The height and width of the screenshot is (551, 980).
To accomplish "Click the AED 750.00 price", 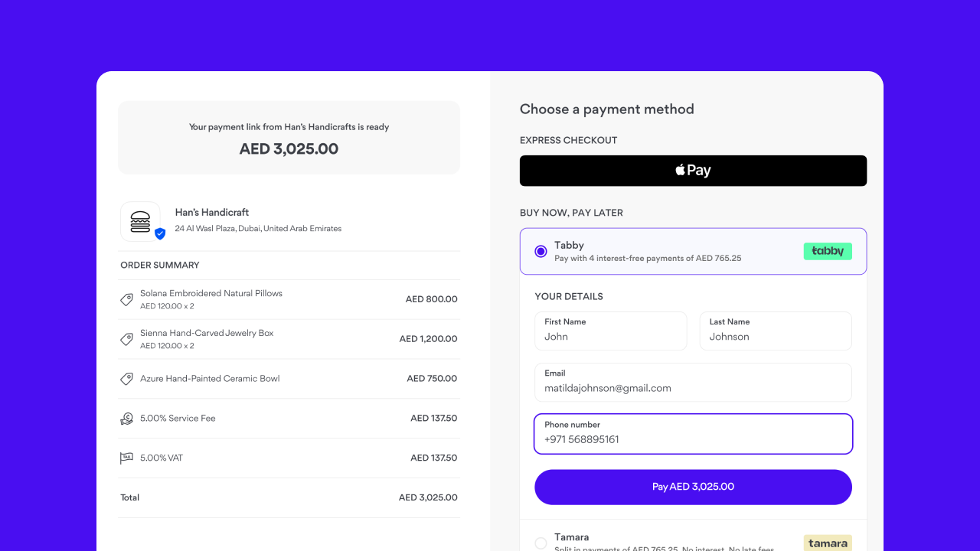I will click(432, 379).
